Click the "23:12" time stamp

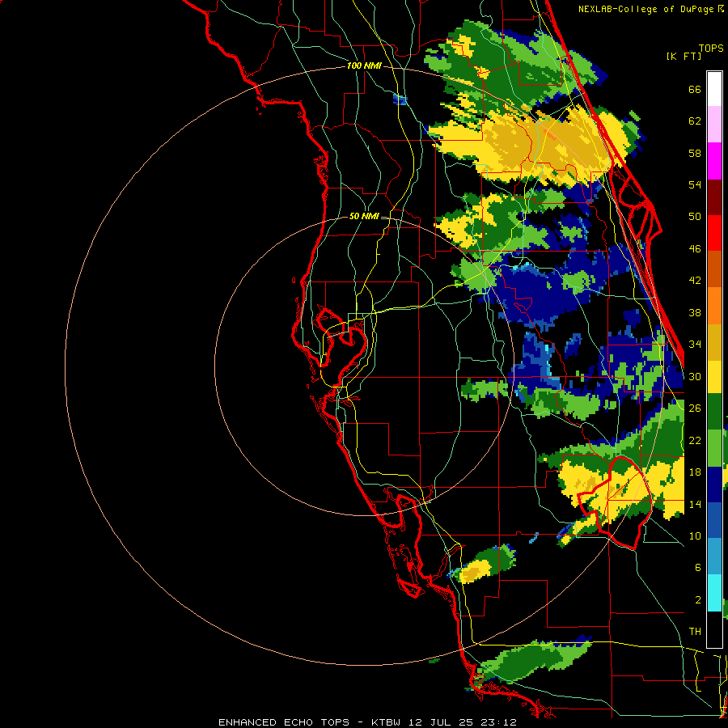click(498, 722)
